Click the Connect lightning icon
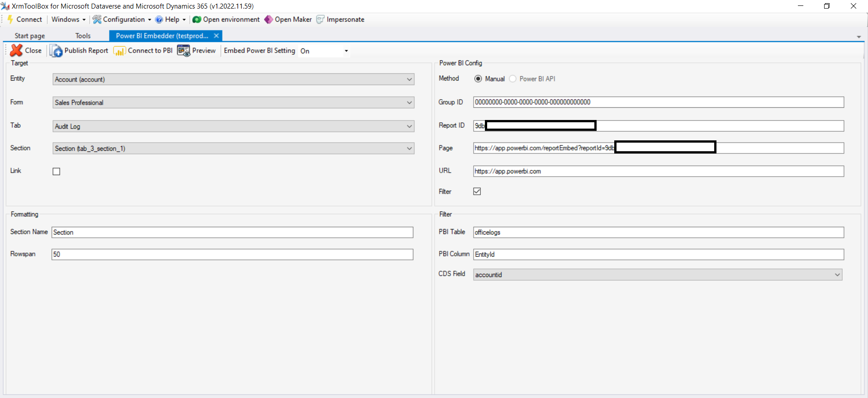Viewport: 868px width, 398px height. tap(10, 19)
